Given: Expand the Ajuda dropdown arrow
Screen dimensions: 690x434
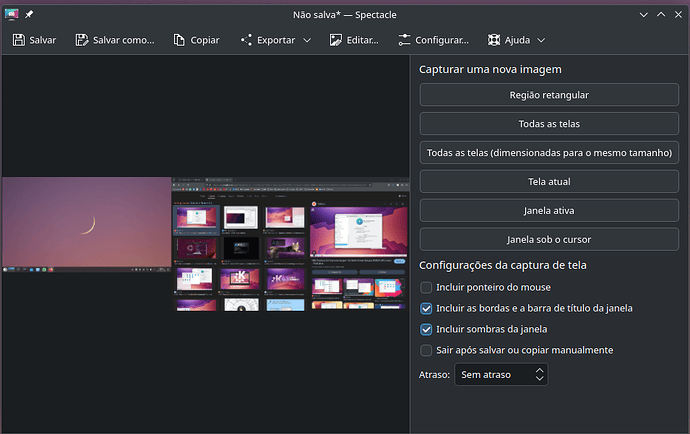Looking at the screenshot, I should pos(541,40).
